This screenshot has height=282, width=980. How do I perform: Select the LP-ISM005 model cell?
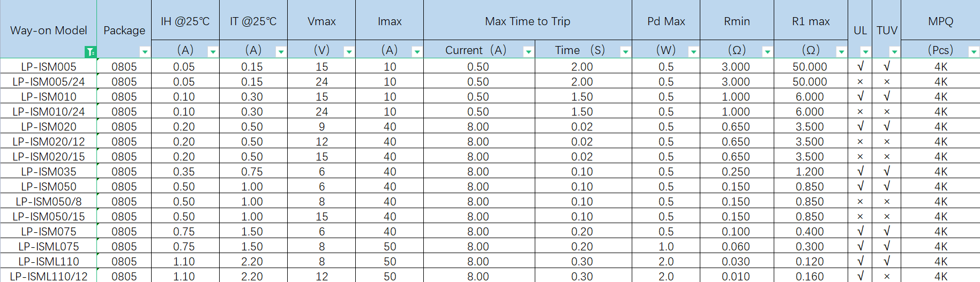click(49, 67)
